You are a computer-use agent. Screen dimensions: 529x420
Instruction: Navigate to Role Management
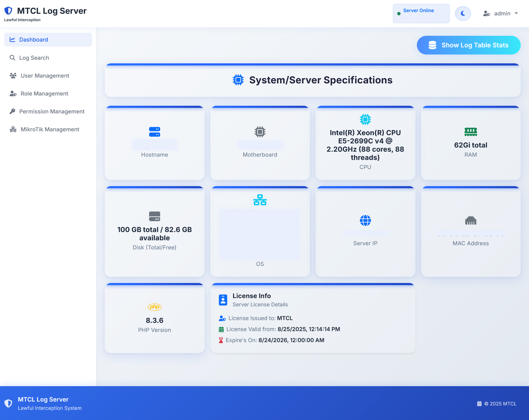click(x=44, y=94)
